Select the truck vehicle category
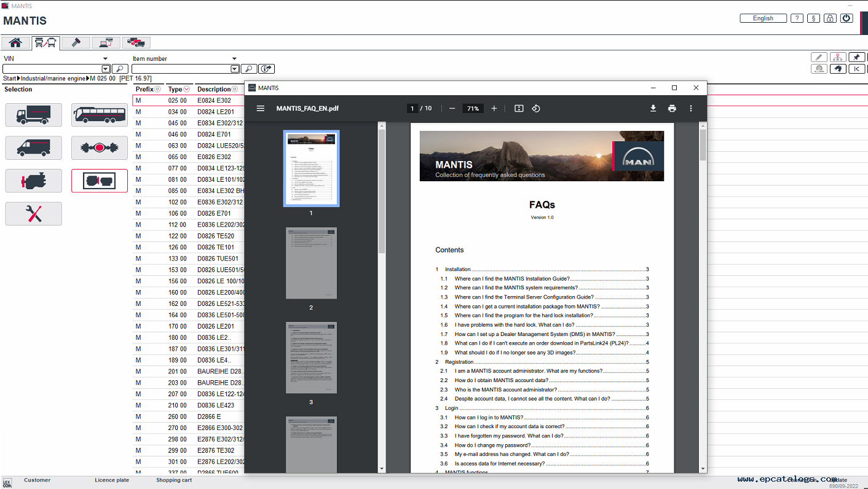Viewport: 868px width, 489px height. (34, 115)
